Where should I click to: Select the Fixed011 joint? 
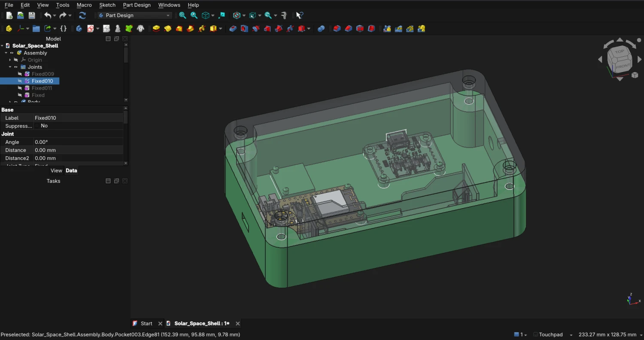tap(42, 88)
